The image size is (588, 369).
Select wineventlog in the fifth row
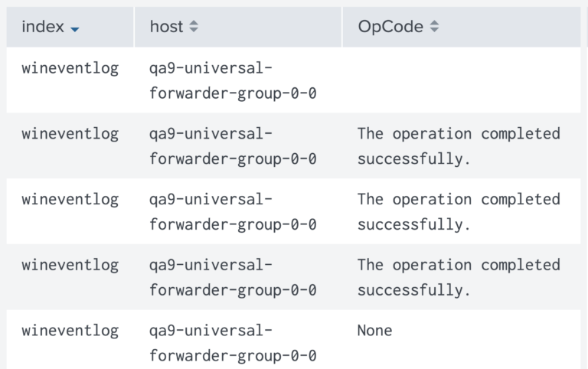click(70, 331)
